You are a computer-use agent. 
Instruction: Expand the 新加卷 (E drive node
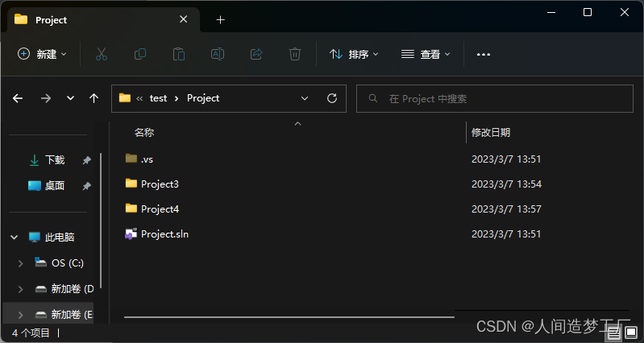(20, 315)
